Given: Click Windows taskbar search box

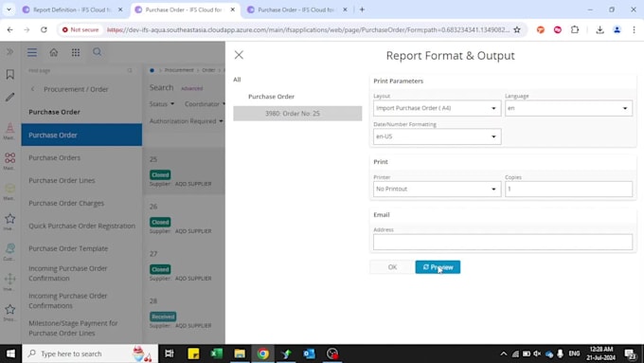Looking at the screenshot, I should click(90, 354).
